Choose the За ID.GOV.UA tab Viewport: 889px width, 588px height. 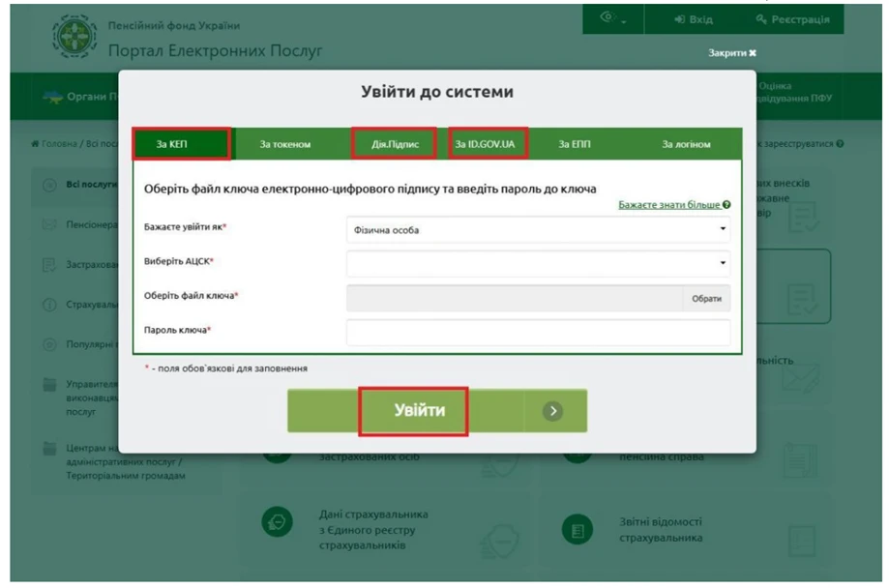[486, 144]
